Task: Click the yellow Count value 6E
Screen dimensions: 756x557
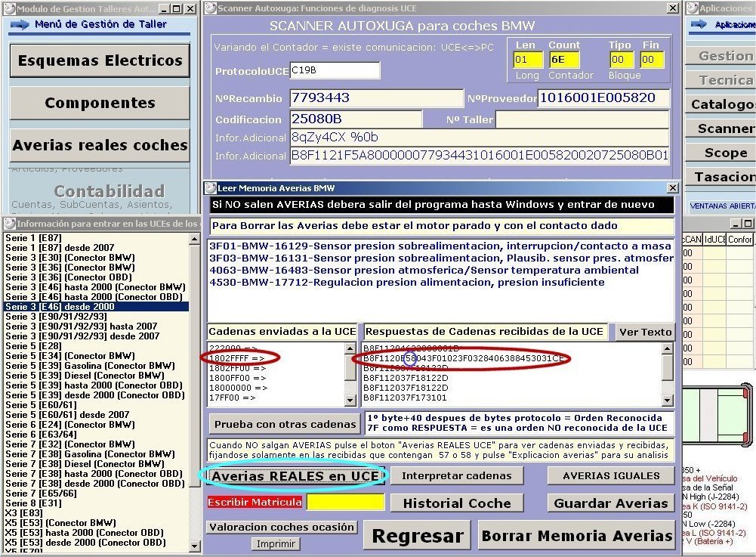Action: pyautogui.click(x=564, y=60)
